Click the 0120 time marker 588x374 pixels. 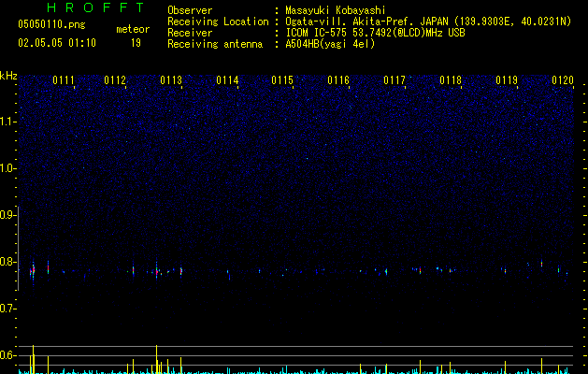[x=563, y=80]
